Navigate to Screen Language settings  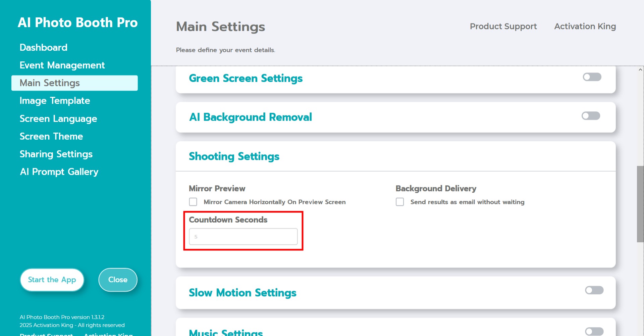point(58,118)
